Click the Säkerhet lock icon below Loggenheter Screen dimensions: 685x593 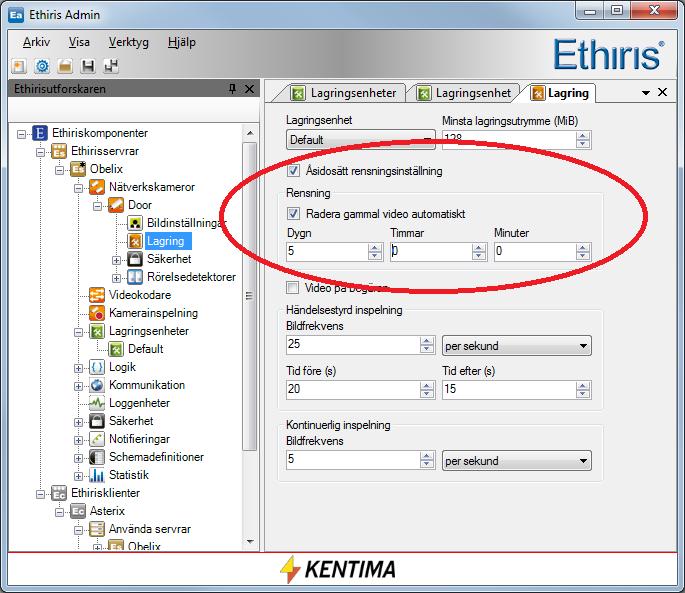pyautogui.click(x=97, y=421)
